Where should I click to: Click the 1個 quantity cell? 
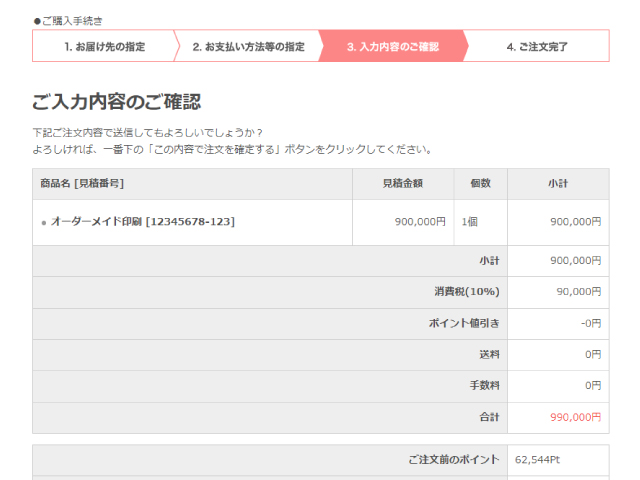469,222
